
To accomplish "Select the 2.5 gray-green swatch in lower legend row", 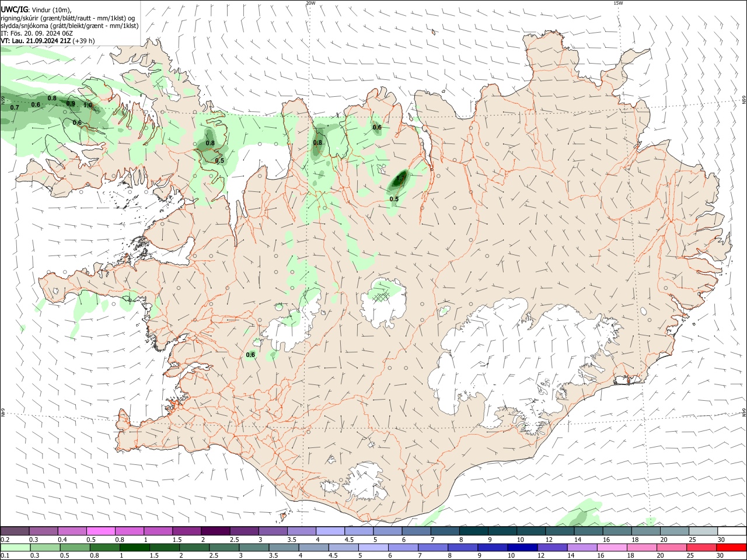I will pyautogui.click(x=224, y=547).
